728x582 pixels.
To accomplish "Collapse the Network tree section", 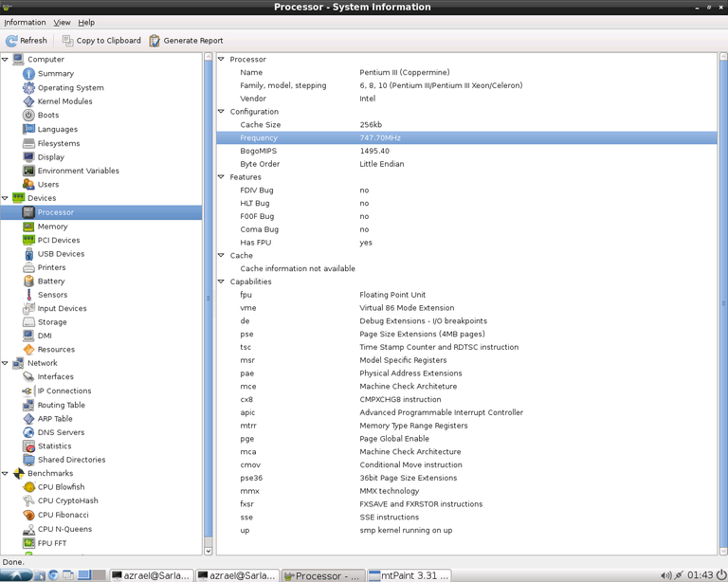I will pos(6,363).
